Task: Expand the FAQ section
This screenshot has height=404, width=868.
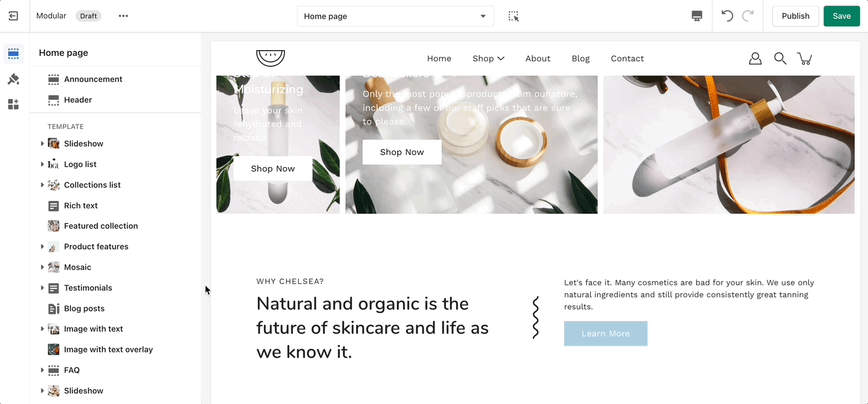Action: (x=42, y=370)
